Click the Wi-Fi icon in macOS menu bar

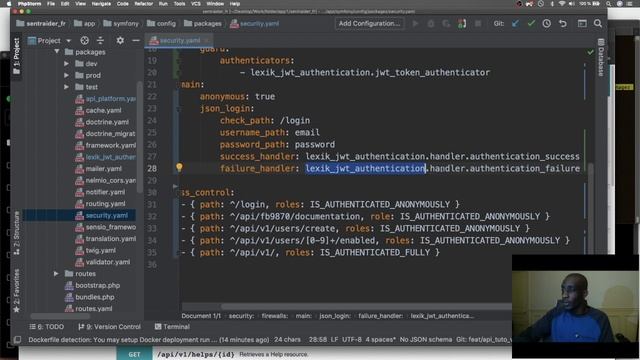562,4
